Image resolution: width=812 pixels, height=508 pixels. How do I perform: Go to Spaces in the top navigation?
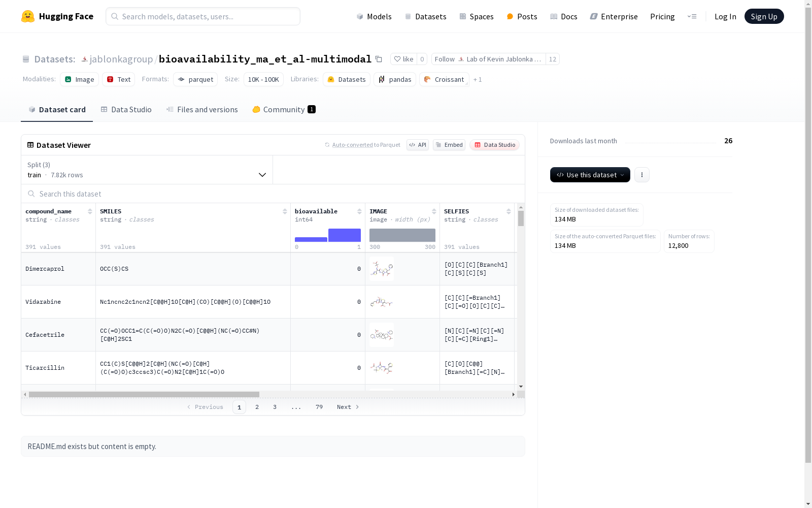click(477, 16)
